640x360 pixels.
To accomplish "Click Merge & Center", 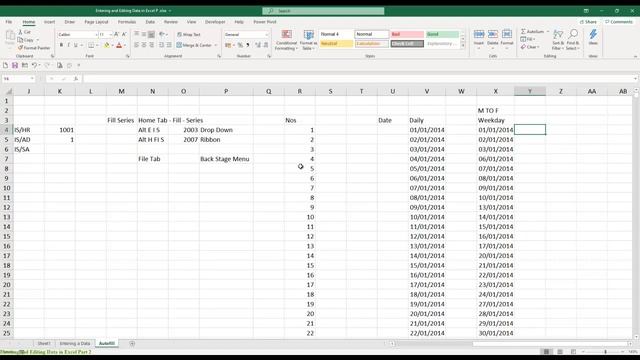I will point(194,45).
